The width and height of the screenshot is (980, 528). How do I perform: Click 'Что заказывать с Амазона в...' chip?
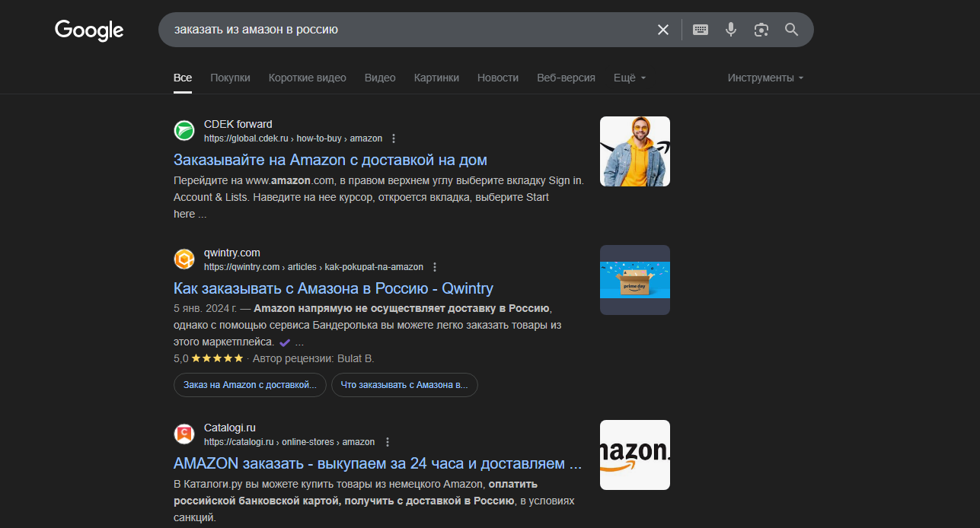404,385
